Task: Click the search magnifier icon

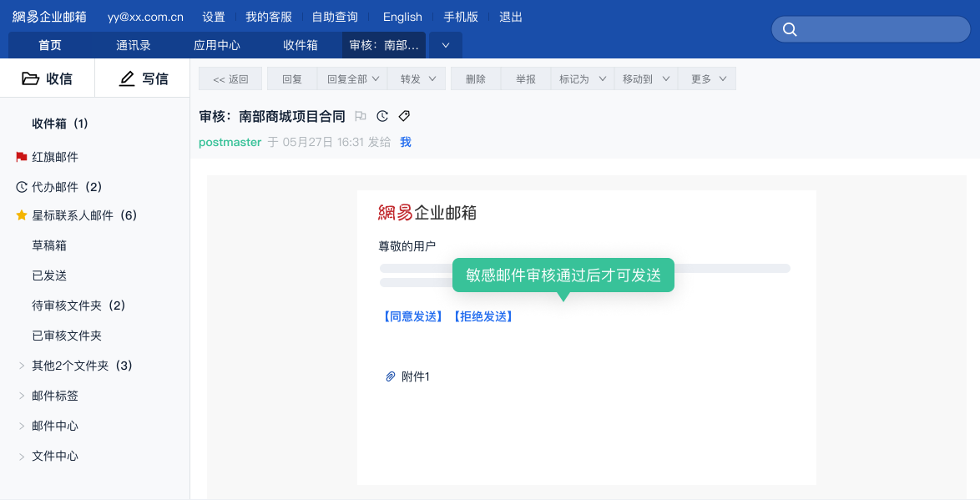Action: coord(790,29)
